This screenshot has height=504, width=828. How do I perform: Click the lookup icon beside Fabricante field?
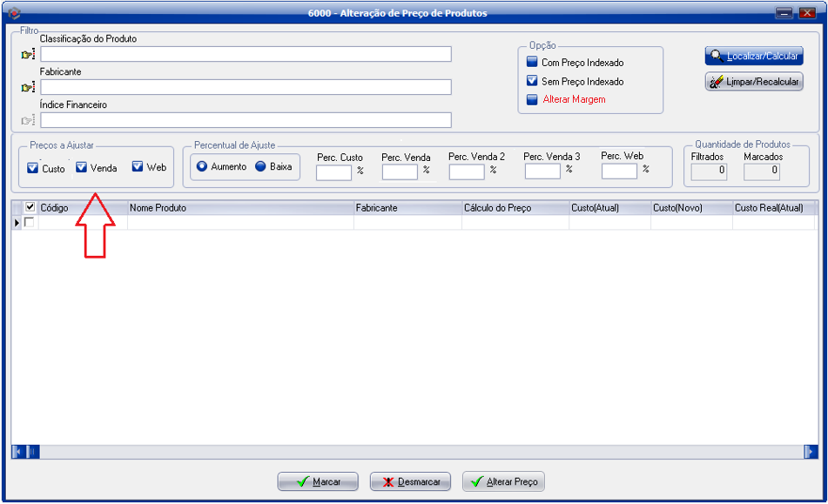(x=28, y=88)
